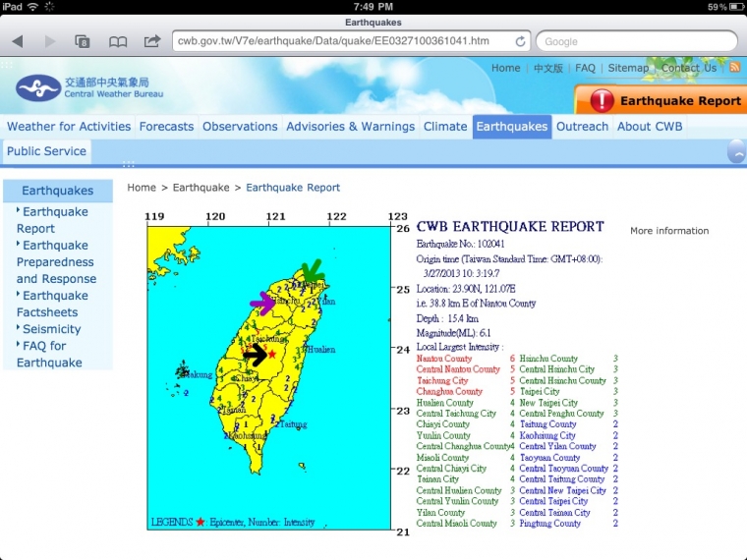
Task: Click the Earthquakes sidebar header
Action: (x=58, y=191)
